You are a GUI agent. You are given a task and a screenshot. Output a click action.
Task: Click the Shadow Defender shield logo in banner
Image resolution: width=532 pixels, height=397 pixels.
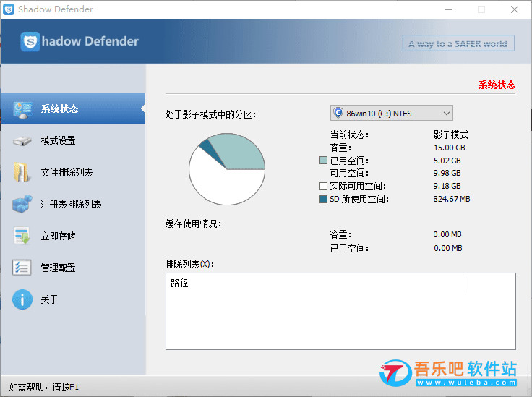click(30, 41)
